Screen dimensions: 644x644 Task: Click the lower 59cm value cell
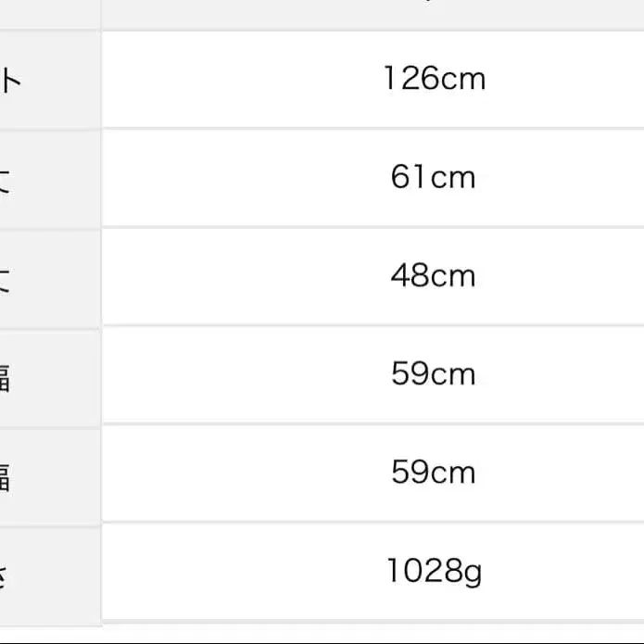(433, 473)
